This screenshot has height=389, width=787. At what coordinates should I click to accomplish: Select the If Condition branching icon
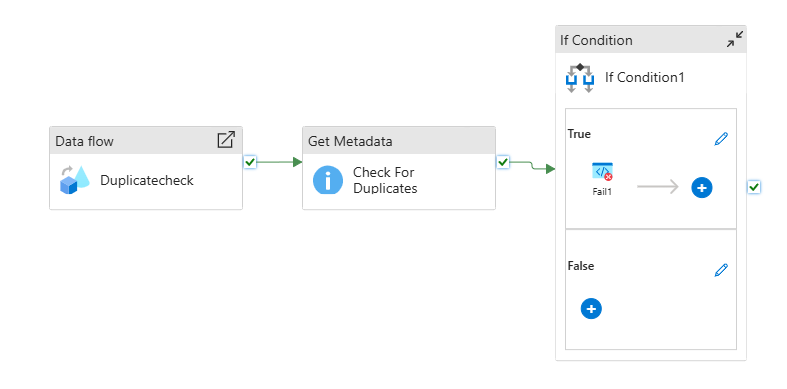click(x=580, y=78)
